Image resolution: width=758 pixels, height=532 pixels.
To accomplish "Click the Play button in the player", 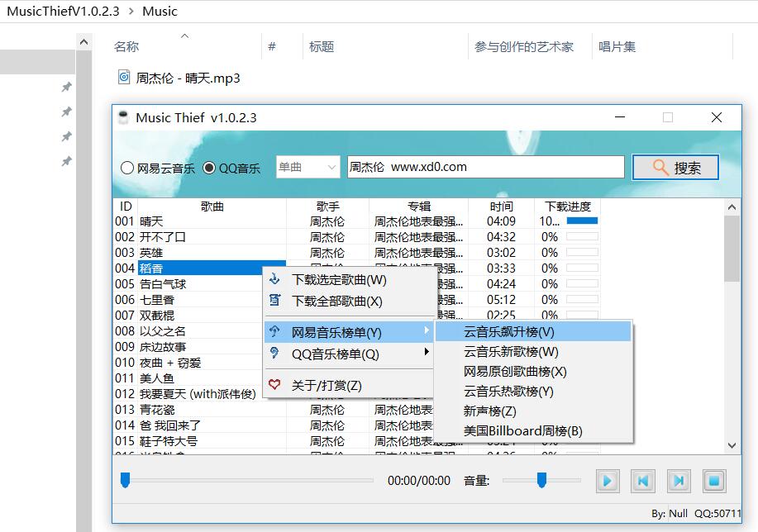I will pos(608,480).
